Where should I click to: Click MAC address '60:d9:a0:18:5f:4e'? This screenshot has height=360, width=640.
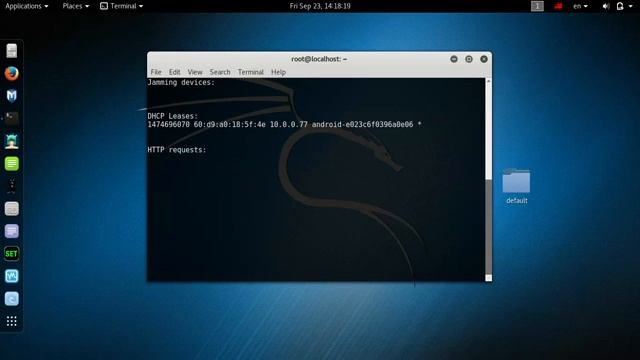click(229, 124)
